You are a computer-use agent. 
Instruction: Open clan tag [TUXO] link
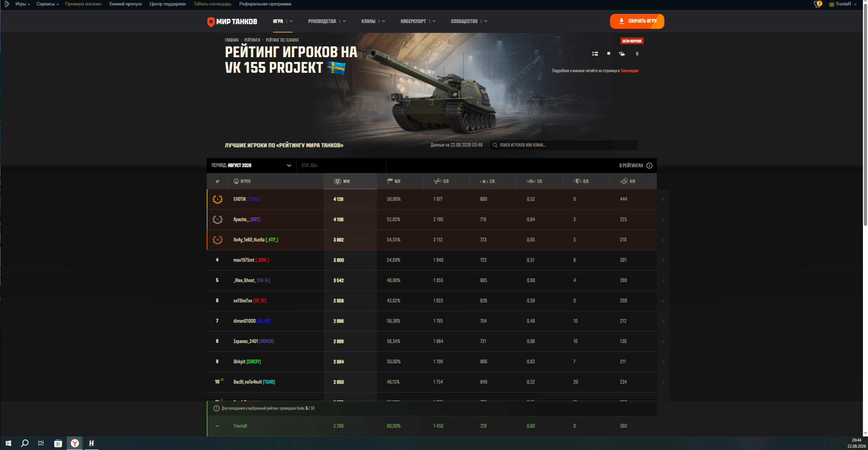(269, 382)
